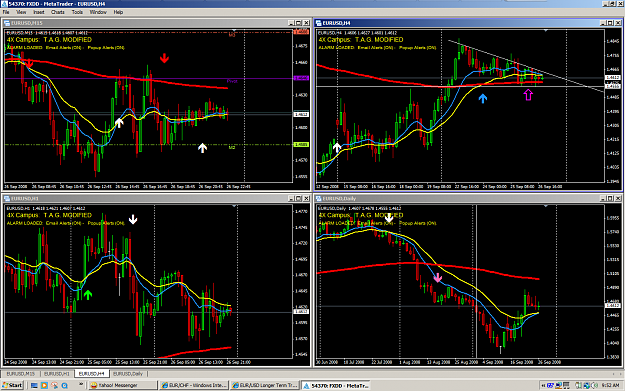The image size is (625, 391).
Task: Click the orange M3 level label in M15 chart
Action: 232,35
